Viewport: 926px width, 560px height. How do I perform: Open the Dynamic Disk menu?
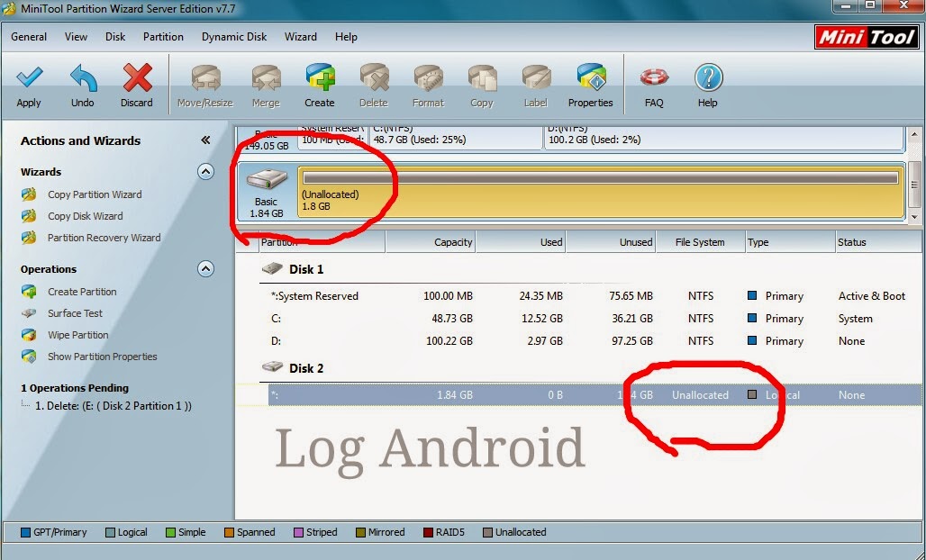(x=234, y=37)
